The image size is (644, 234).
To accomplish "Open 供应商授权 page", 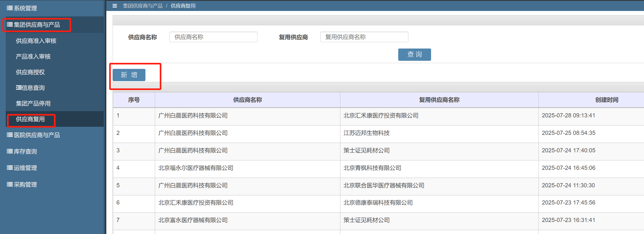I will point(55,72).
